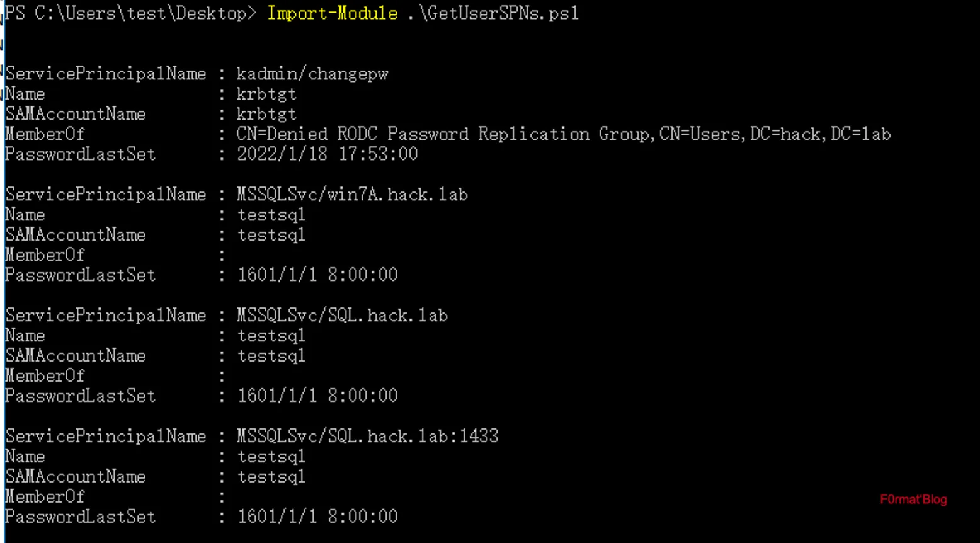Click the Name label in the krbtgt block
This screenshot has height=543, width=980.
25,94
